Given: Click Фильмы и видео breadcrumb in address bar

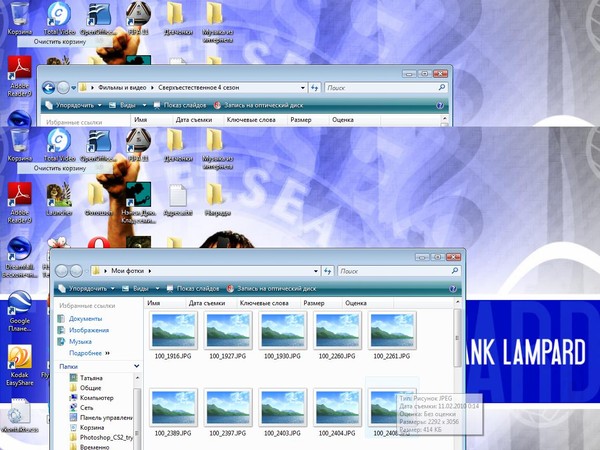Looking at the screenshot, I should [x=122, y=88].
